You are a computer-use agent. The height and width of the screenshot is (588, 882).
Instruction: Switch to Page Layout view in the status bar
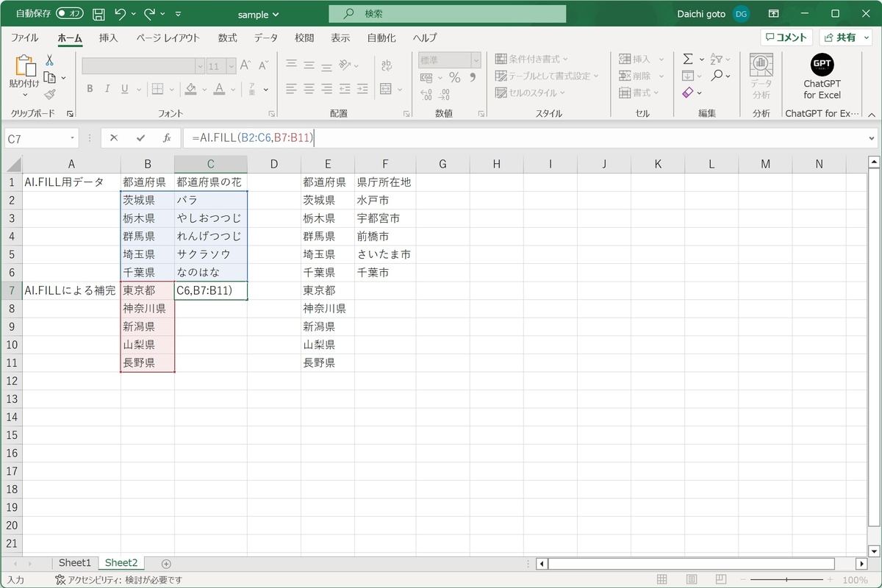tap(693, 580)
